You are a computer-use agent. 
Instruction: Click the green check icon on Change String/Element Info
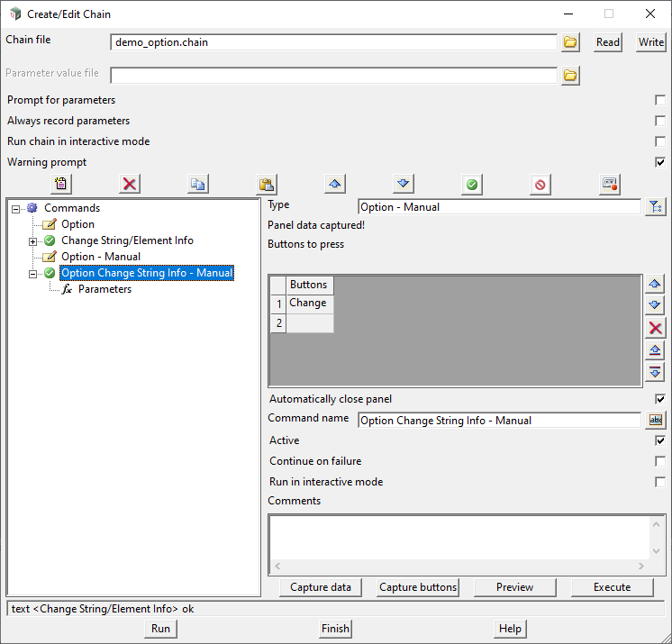pyautogui.click(x=50, y=240)
